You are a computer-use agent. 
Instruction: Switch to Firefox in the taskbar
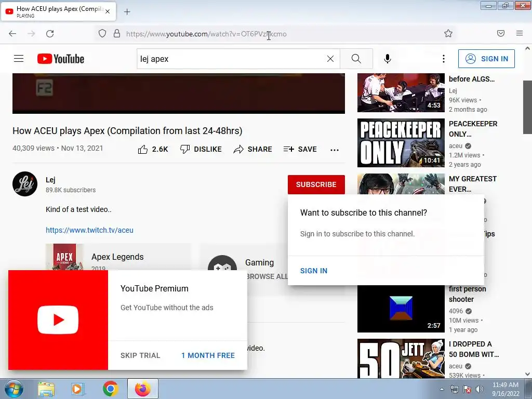tap(143, 389)
